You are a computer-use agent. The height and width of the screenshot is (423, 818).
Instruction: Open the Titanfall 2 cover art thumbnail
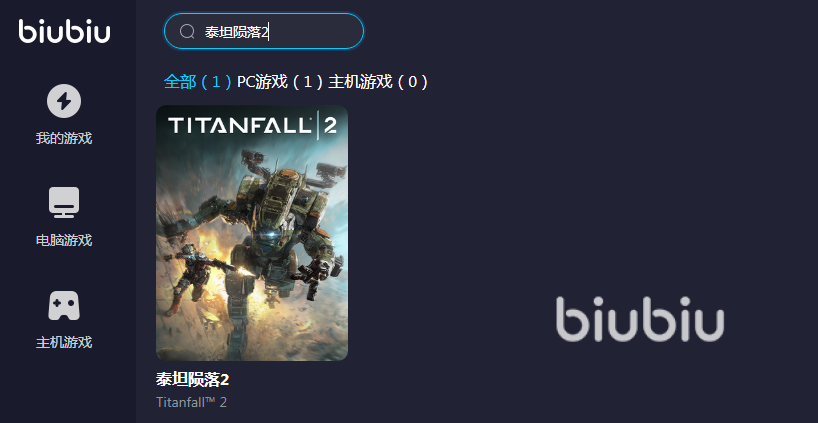tap(252, 233)
